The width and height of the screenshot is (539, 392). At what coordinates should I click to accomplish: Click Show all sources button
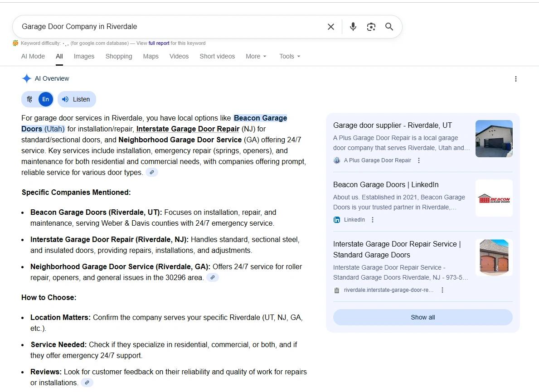[422, 317]
